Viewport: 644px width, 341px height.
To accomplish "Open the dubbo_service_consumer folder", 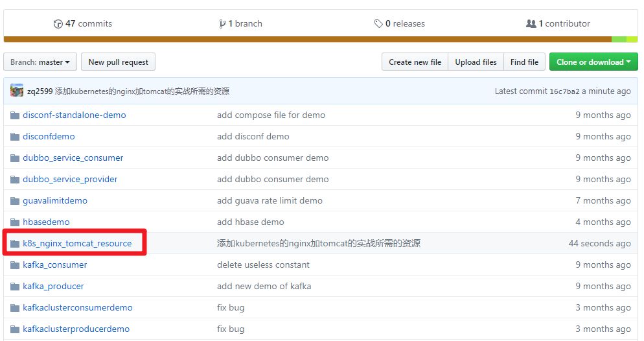I will pos(73,158).
